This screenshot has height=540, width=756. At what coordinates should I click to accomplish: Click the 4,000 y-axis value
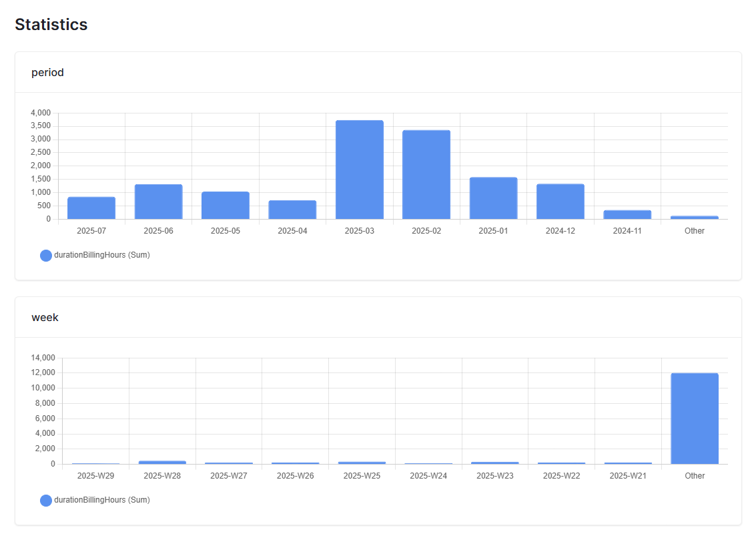41,113
